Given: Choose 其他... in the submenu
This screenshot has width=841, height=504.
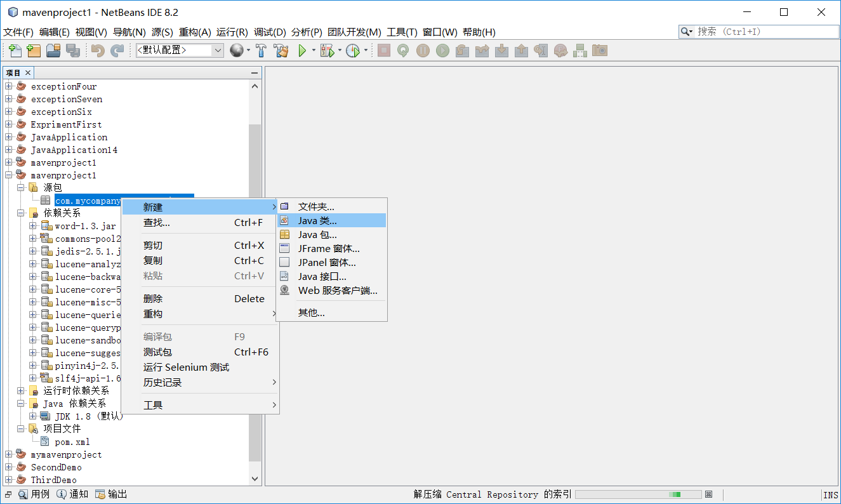Looking at the screenshot, I should pos(331,313).
